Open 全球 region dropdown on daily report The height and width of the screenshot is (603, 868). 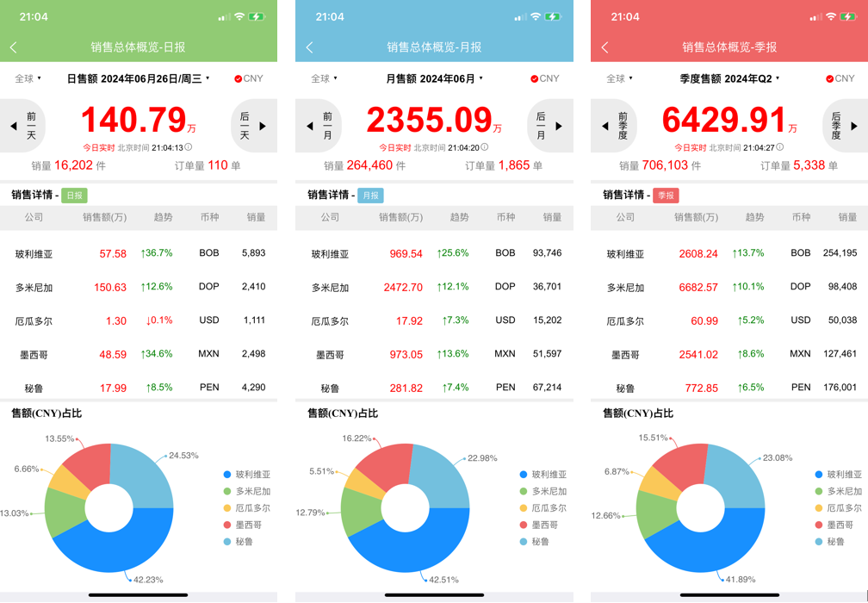tap(28, 78)
